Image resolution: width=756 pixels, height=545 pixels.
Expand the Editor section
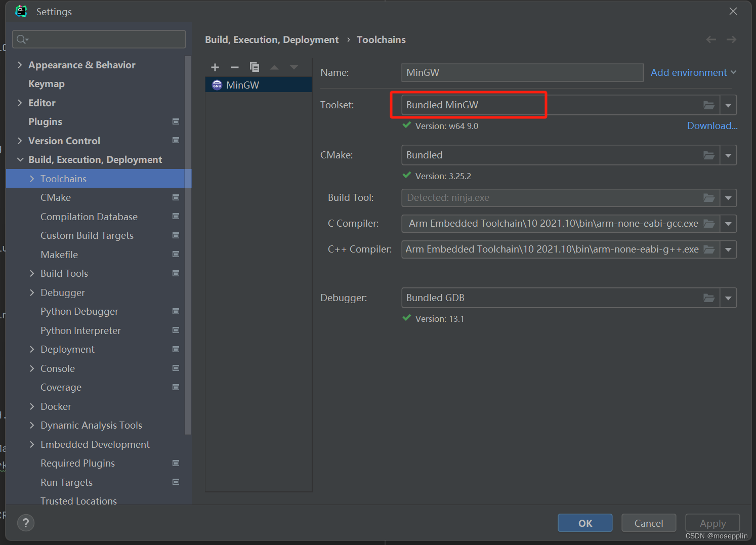click(x=20, y=103)
